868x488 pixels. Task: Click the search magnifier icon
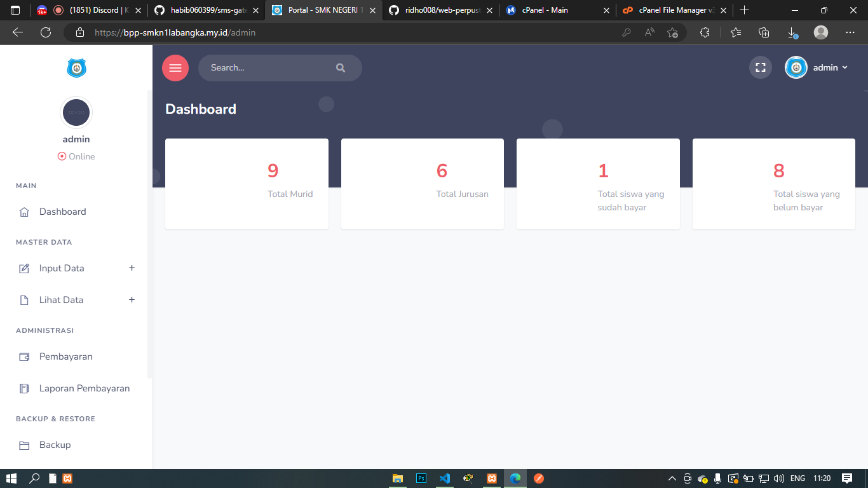click(x=341, y=67)
